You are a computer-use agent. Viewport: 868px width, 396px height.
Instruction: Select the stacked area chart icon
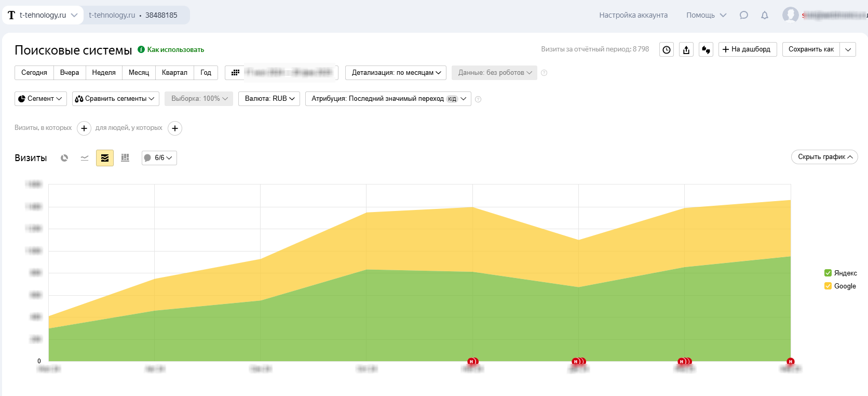point(105,158)
